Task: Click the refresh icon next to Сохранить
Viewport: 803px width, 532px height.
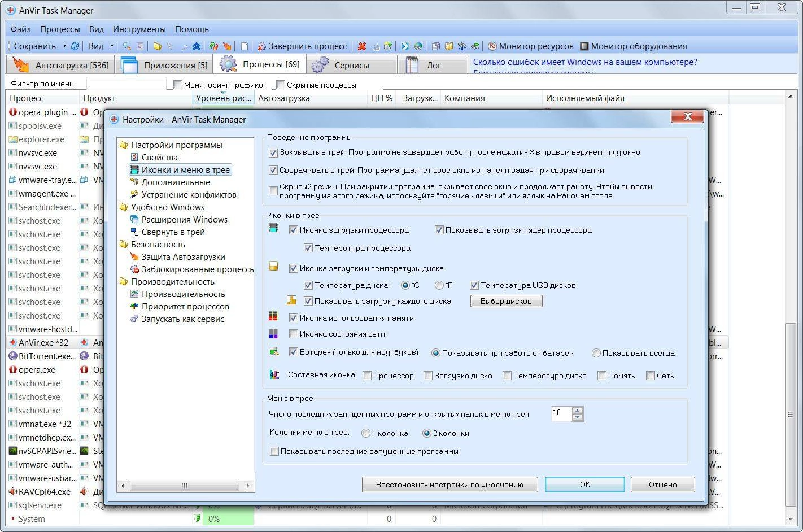Action: [75, 46]
